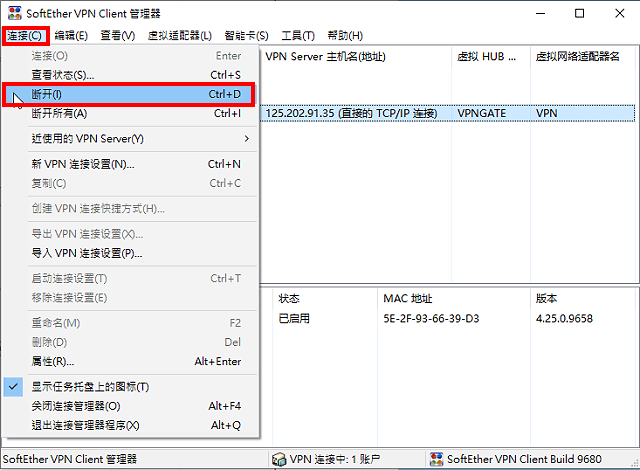The height and width of the screenshot is (470, 640).
Task: Click the 虚拟 HUB column header
Action: point(491,56)
